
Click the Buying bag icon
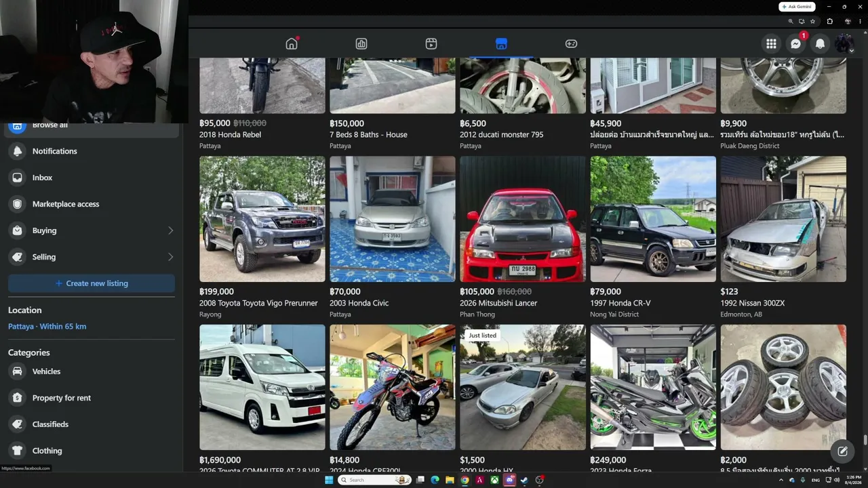coord(18,230)
